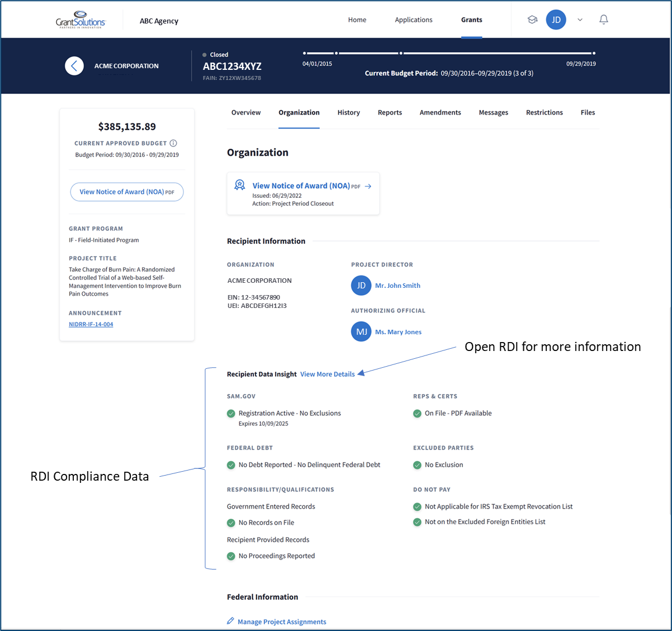This screenshot has width=672, height=631.
Task: Expand the user account dropdown chevron
Action: coord(580,20)
